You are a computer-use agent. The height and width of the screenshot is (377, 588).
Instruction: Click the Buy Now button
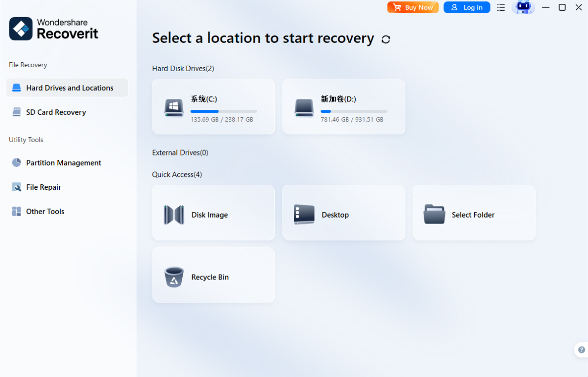[x=413, y=7]
